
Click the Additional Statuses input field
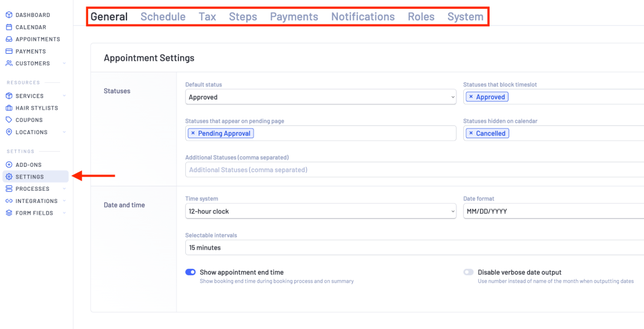pyautogui.click(x=414, y=169)
